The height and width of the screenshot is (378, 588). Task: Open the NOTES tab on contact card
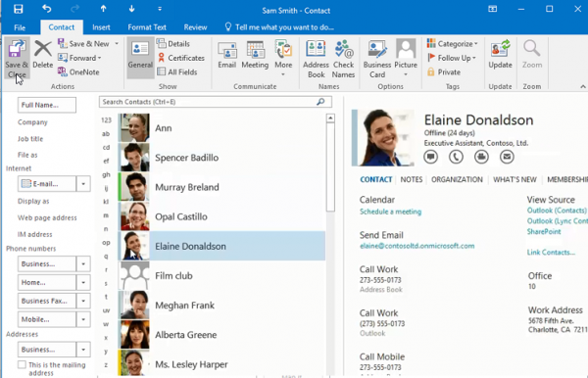(x=411, y=179)
